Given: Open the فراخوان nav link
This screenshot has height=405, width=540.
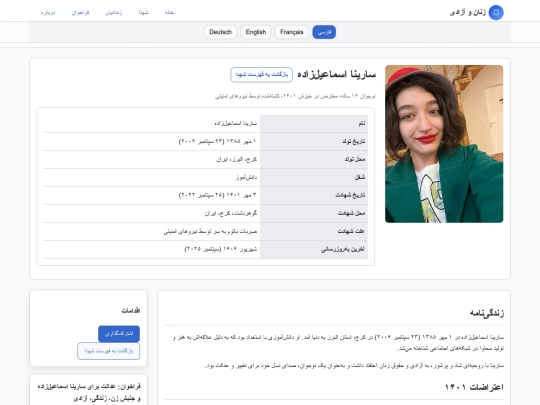Looking at the screenshot, I should pos(80,12).
